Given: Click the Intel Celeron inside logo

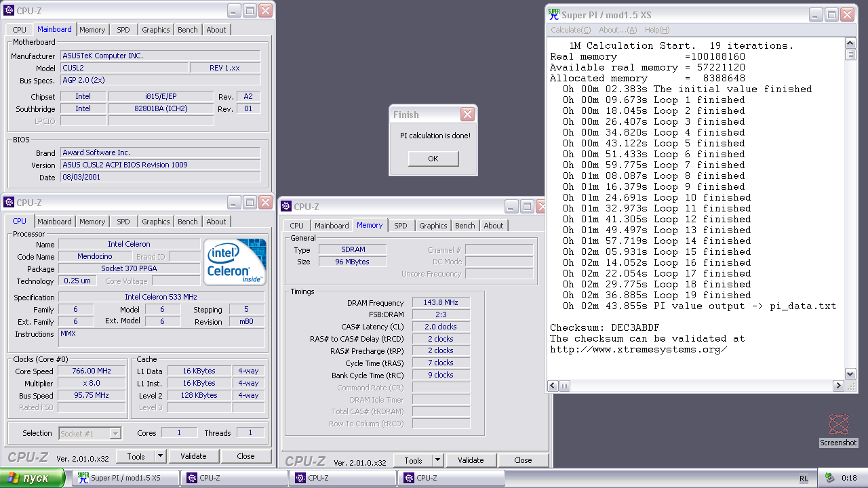Looking at the screenshot, I should pyautogui.click(x=235, y=262).
